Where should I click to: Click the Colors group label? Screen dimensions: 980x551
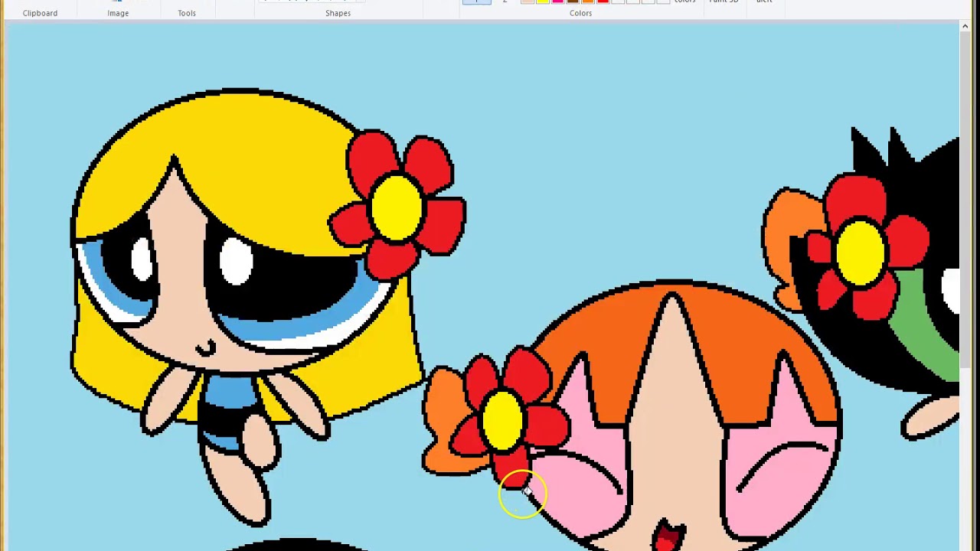580,13
